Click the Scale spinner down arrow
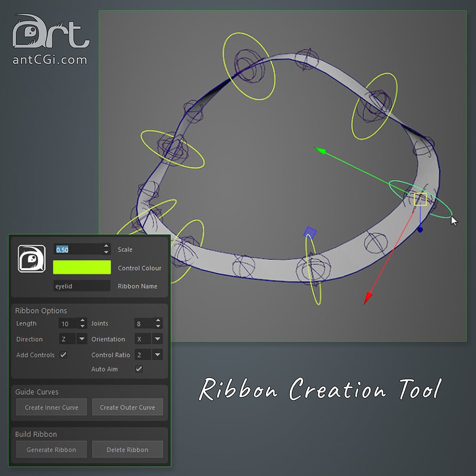The height and width of the screenshot is (476, 476). 106,252
